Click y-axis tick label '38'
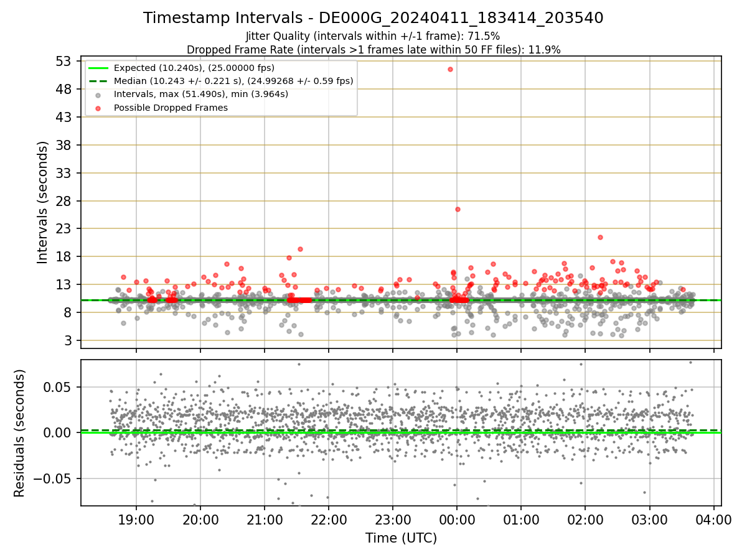Image resolution: width=747 pixels, height=560 pixels. coord(65,145)
